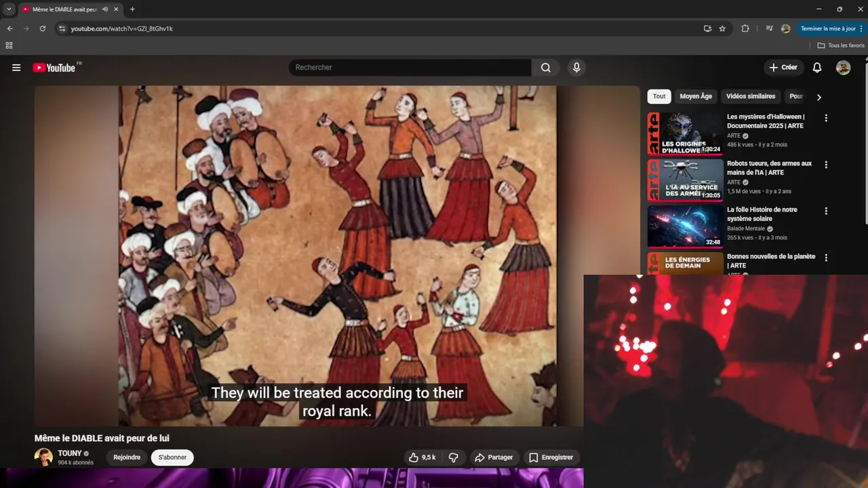This screenshot has height=488, width=868.
Task: Open the YouTube hamburger guide menu
Action: tap(16, 68)
